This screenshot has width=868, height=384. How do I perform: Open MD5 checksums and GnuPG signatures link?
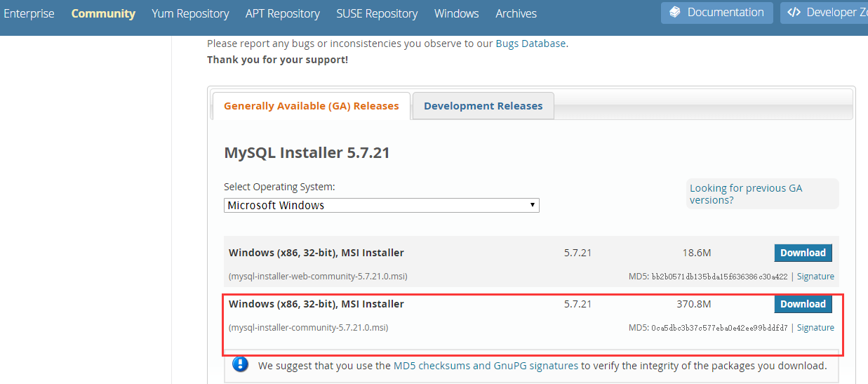point(486,366)
